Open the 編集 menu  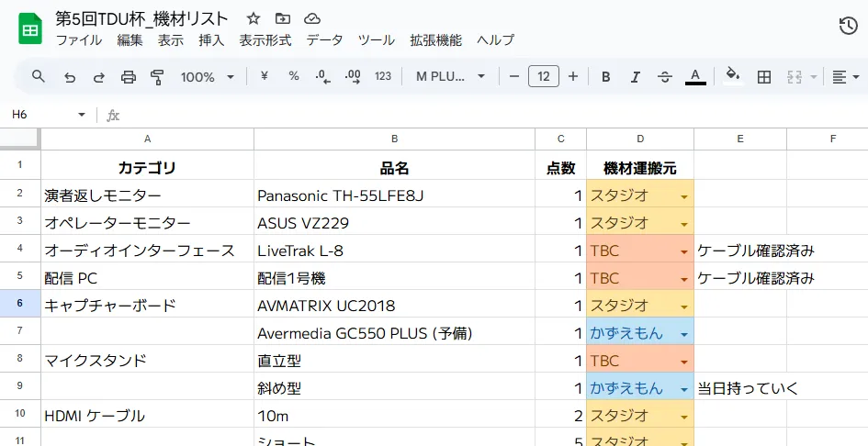[130, 39]
